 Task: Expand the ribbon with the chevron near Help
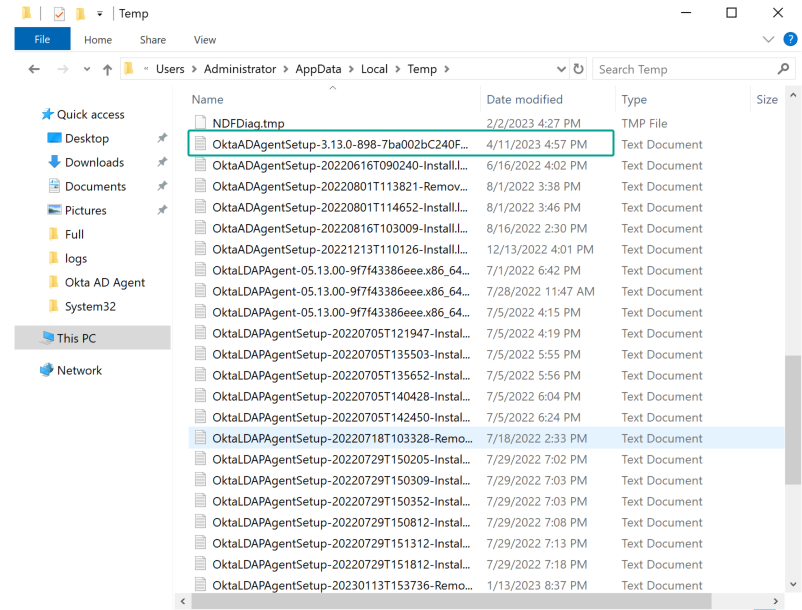pos(768,39)
